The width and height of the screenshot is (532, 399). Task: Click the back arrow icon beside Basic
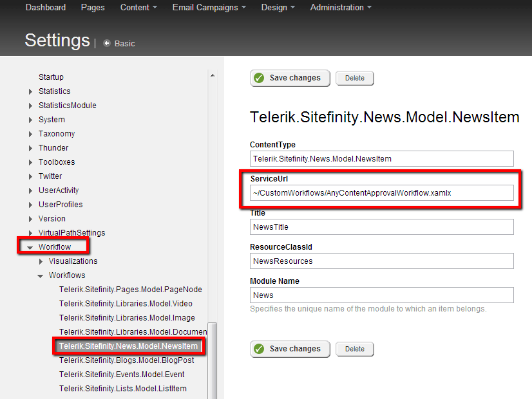[x=107, y=43]
